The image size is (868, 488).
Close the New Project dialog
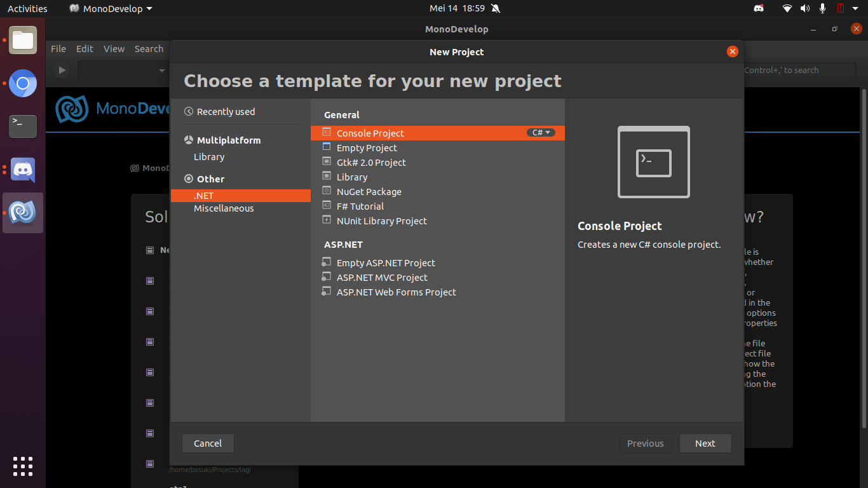733,51
